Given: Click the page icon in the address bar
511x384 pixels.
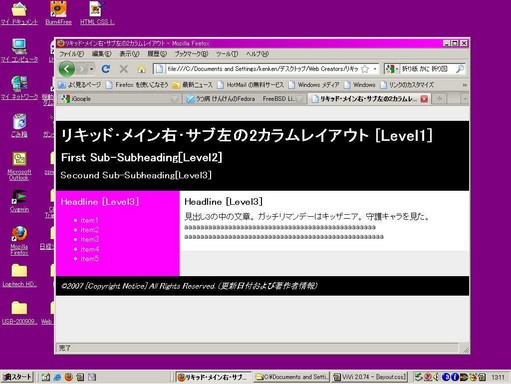Looking at the screenshot, I should [159, 69].
